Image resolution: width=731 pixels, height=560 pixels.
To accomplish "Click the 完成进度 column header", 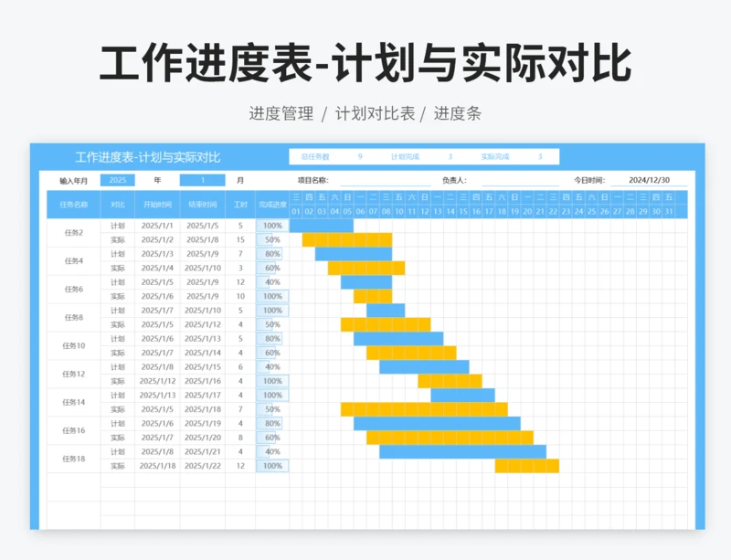I will [273, 203].
